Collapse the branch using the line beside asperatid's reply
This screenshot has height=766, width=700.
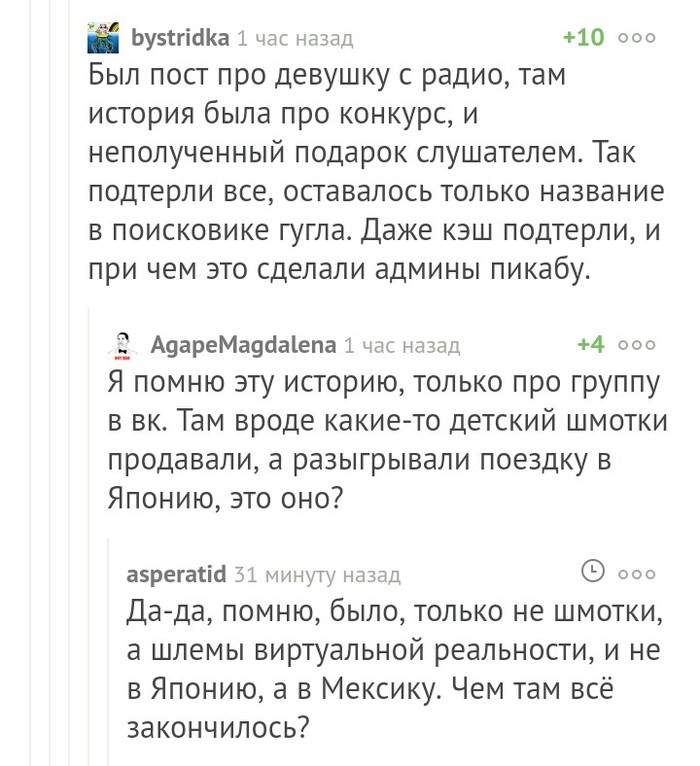[109, 660]
